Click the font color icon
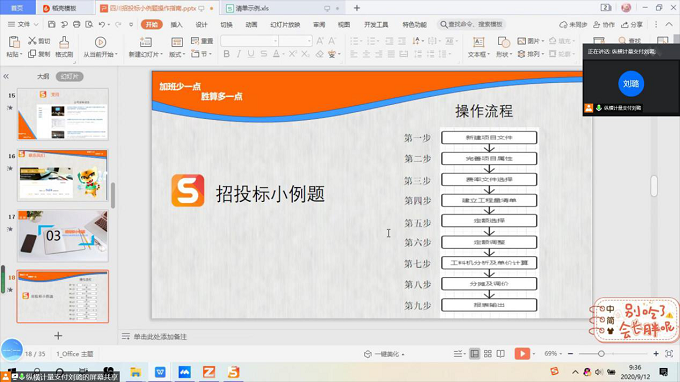Viewport: 680px width, 382px height. pos(276,54)
